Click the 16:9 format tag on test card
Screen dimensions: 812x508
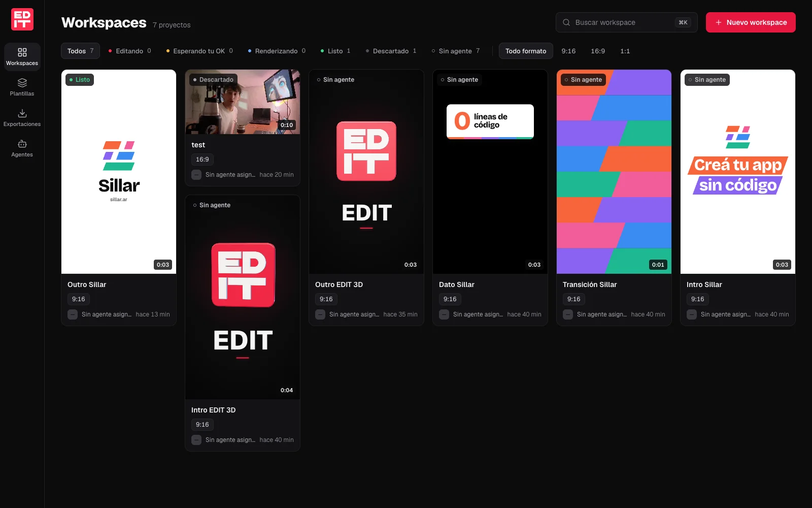202,160
